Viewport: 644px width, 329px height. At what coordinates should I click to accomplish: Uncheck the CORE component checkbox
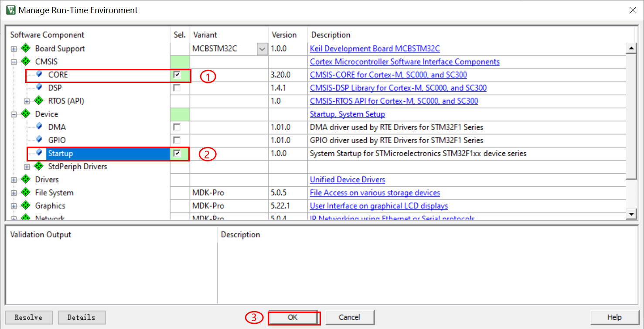(177, 75)
